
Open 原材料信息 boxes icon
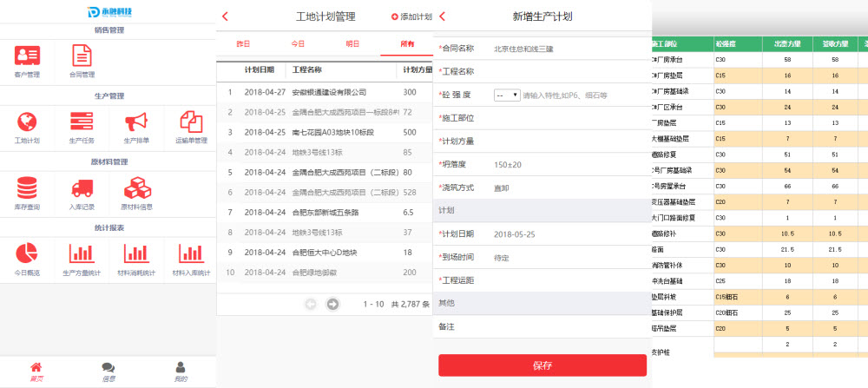coord(137,188)
